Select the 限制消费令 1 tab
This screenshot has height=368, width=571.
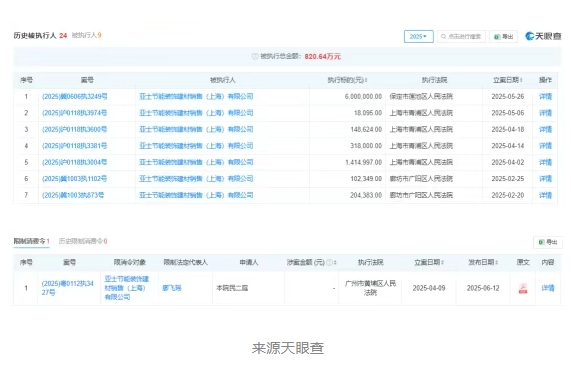pyautogui.click(x=31, y=241)
